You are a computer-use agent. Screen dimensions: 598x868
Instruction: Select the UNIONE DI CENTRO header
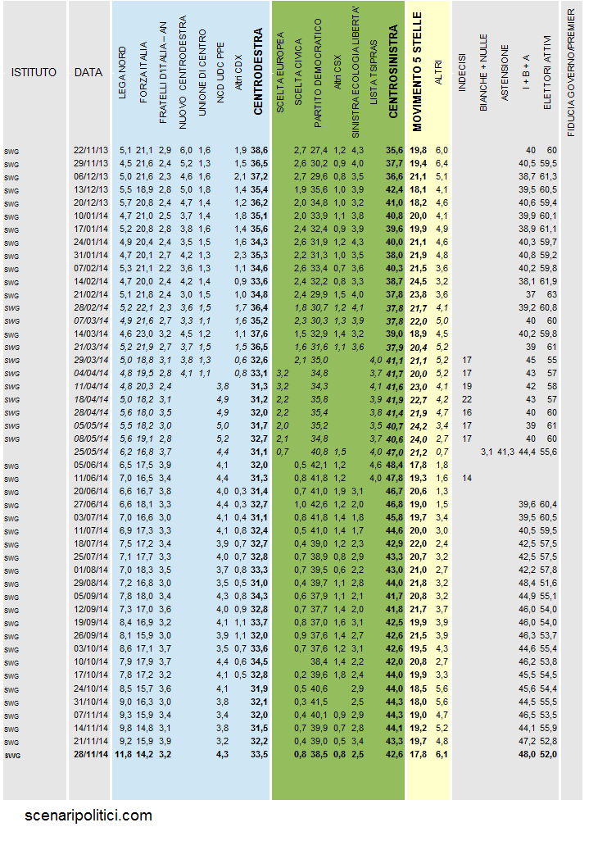202,72
